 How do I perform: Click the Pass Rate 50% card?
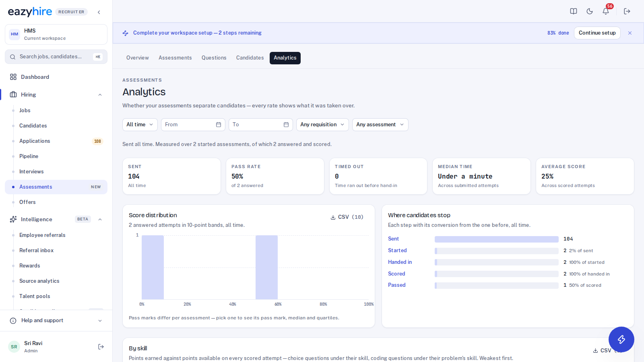[275, 176]
